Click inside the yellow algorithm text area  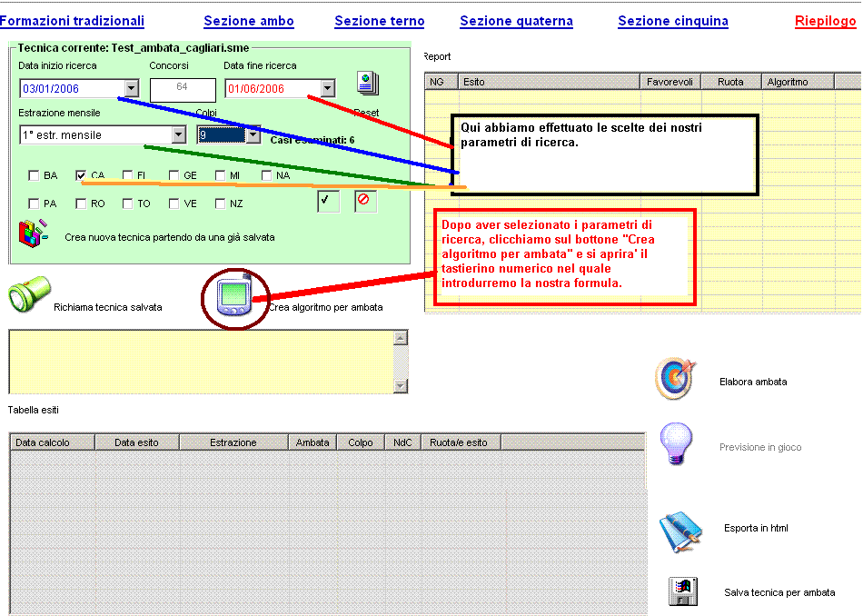202,362
